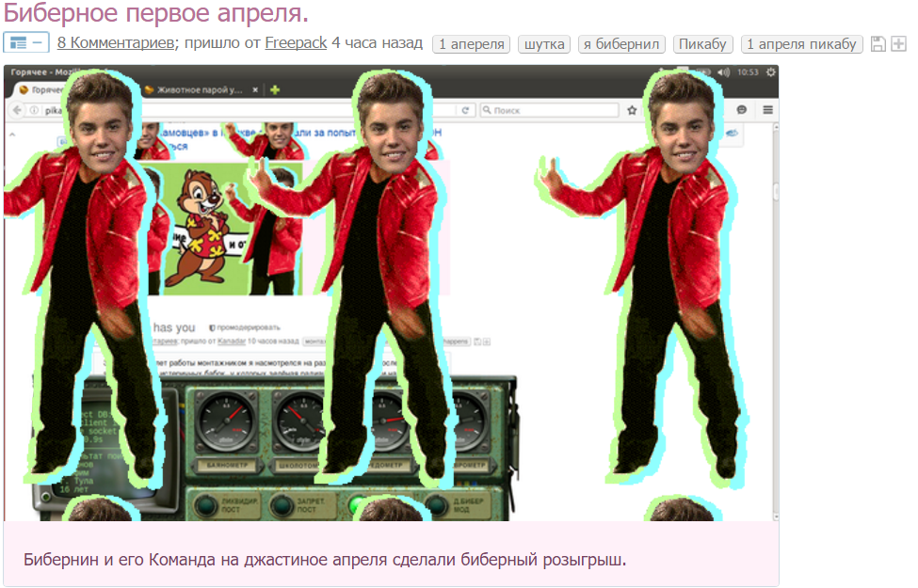This screenshot has height=588, width=918.
Task: Click the plus icon next to the tags
Action: tap(898, 44)
